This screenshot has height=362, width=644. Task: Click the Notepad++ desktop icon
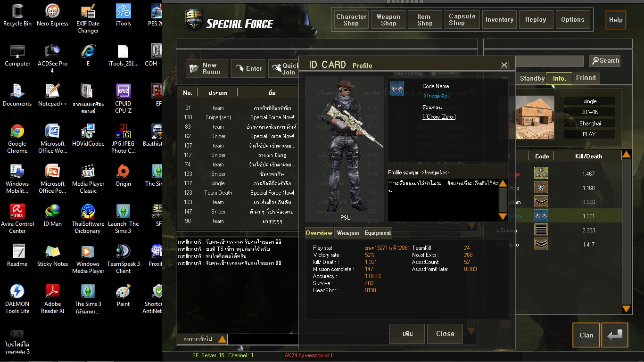pos(52,95)
